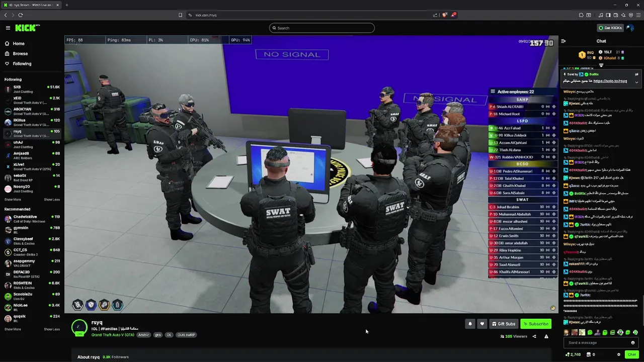The image size is (644, 362).
Task: Collapse the chat panel
Action: click(563, 41)
